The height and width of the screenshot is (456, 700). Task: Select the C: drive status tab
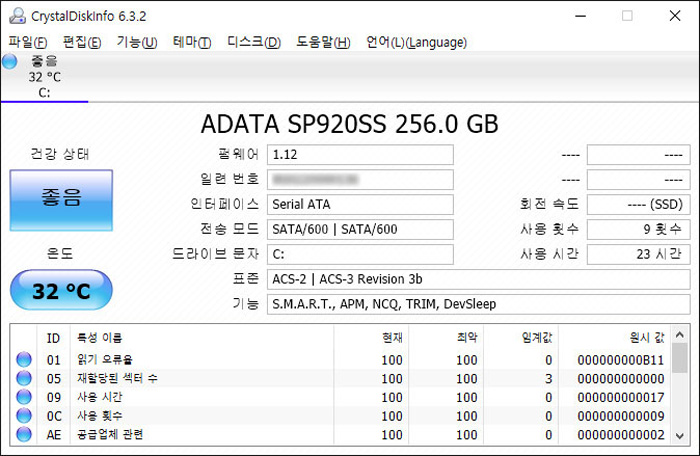click(x=44, y=77)
